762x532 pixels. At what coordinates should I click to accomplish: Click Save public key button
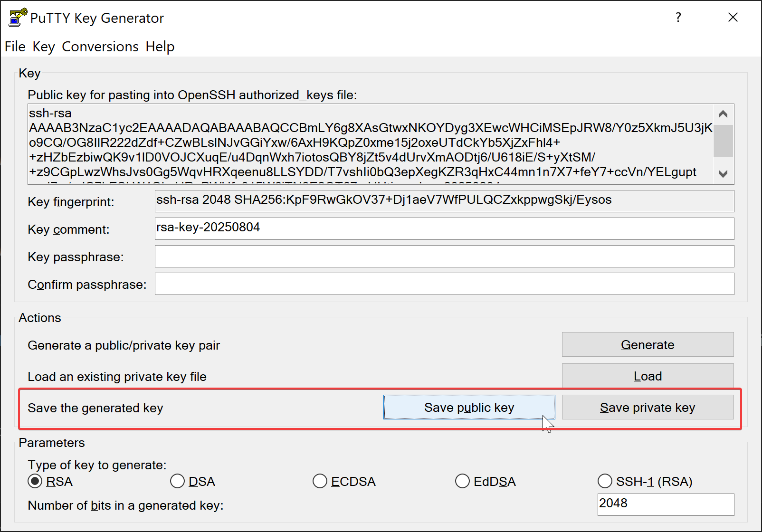(469, 407)
